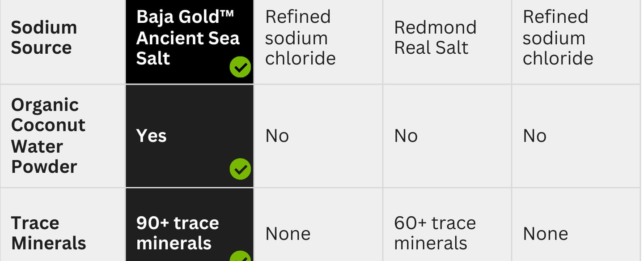Click the checkmark under 90+ trace minerals
644x261 pixels.
(x=240, y=257)
